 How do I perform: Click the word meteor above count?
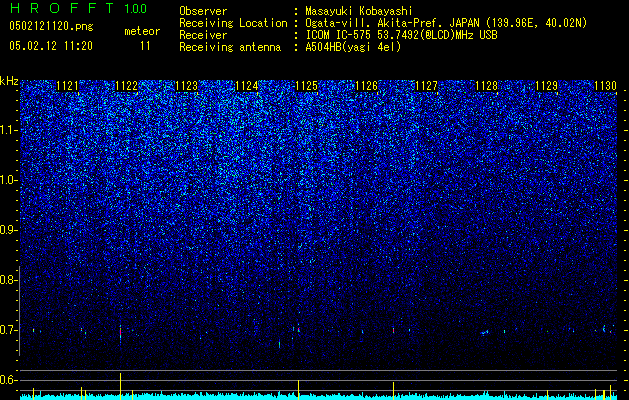tap(142, 31)
